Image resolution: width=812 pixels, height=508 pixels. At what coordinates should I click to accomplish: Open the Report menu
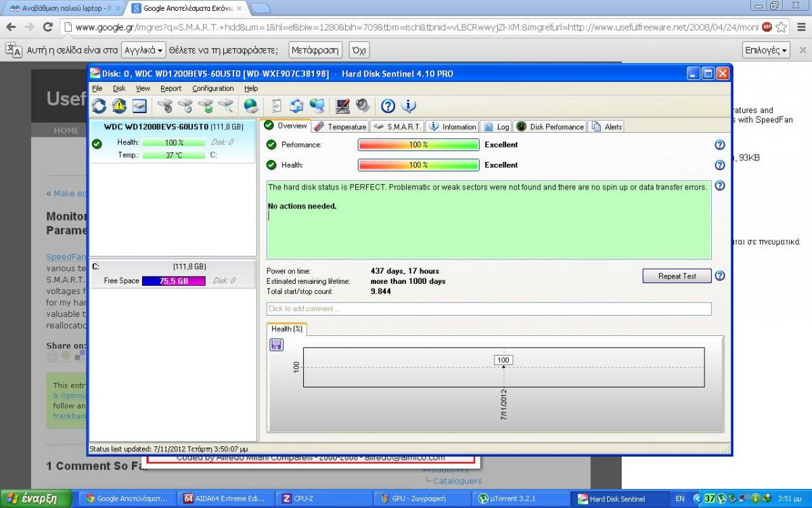tap(171, 89)
